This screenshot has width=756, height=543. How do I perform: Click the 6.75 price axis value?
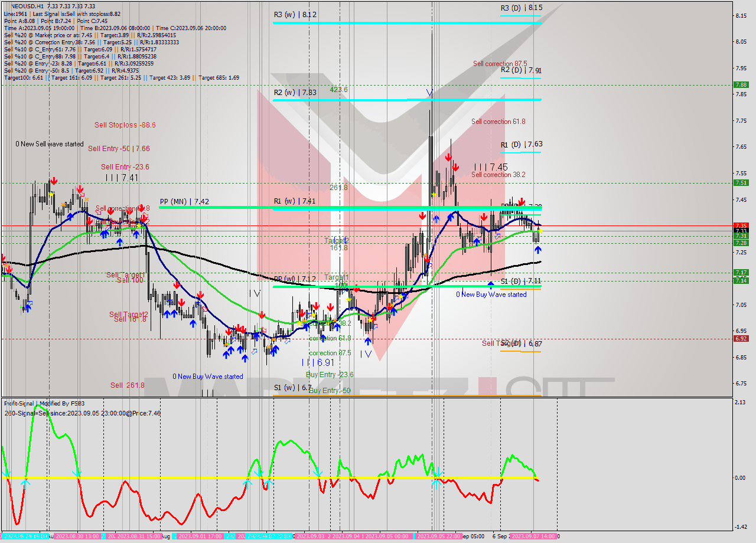tap(742, 383)
